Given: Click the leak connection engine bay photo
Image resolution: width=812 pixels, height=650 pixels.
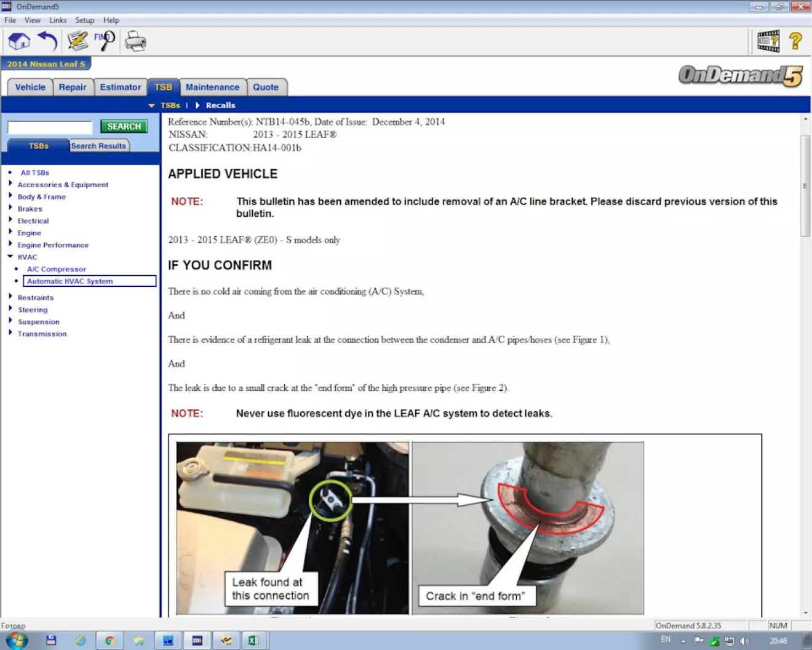Looking at the screenshot, I should [x=292, y=528].
